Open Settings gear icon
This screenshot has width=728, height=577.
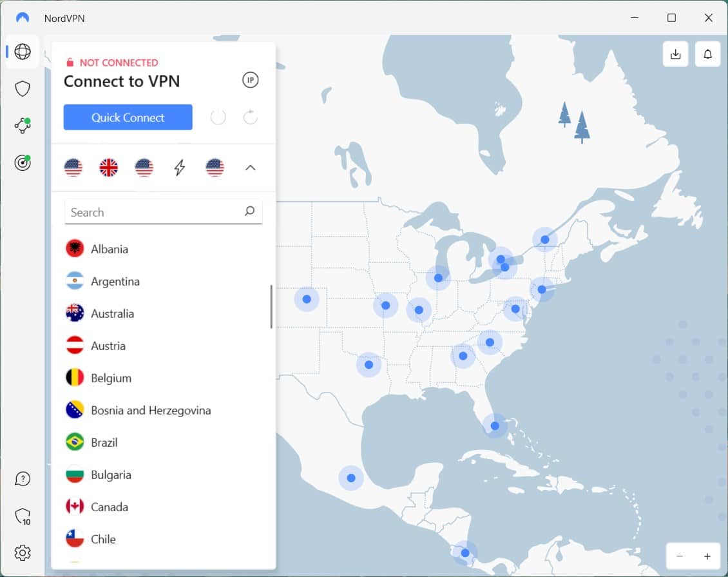pyautogui.click(x=23, y=553)
